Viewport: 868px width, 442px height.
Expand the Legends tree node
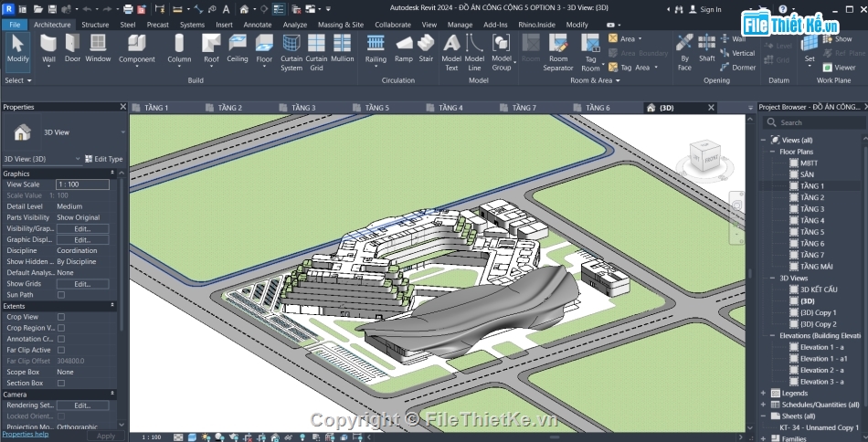tap(763, 394)
